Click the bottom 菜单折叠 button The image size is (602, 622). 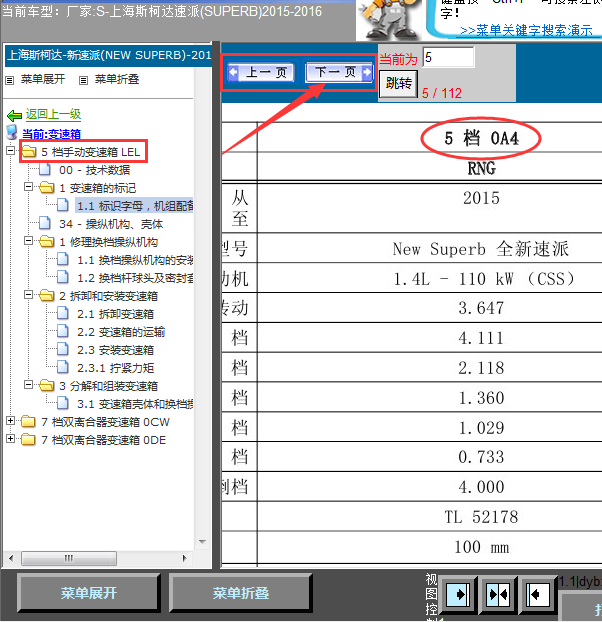[x=241, y=593]
